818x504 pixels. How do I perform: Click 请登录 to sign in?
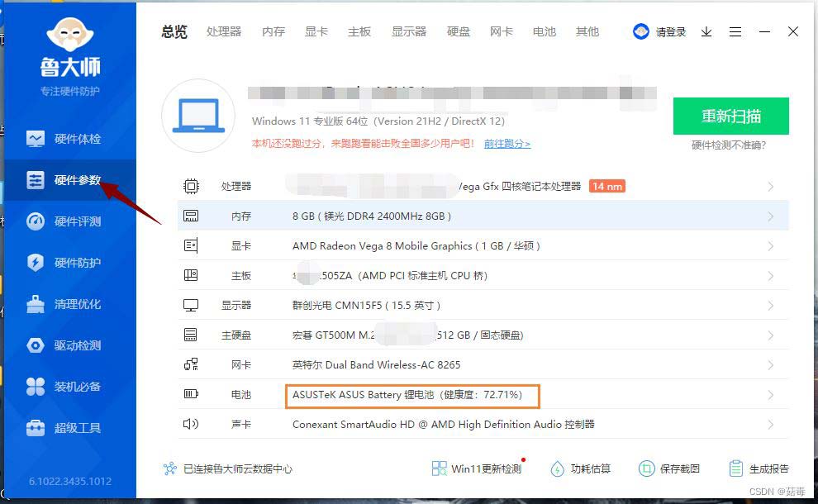click(670, 32)
